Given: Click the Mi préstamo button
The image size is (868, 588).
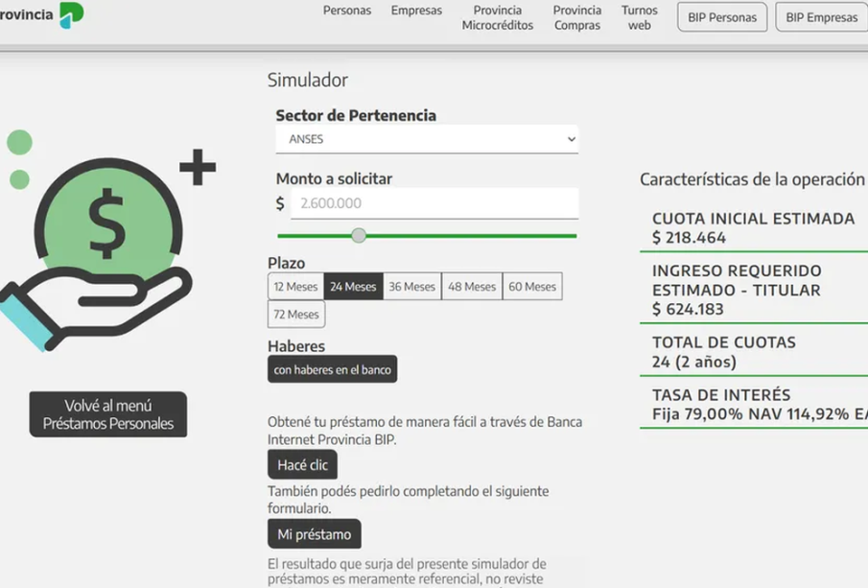Looking at the screenshot, I should (x=315, y=534).
